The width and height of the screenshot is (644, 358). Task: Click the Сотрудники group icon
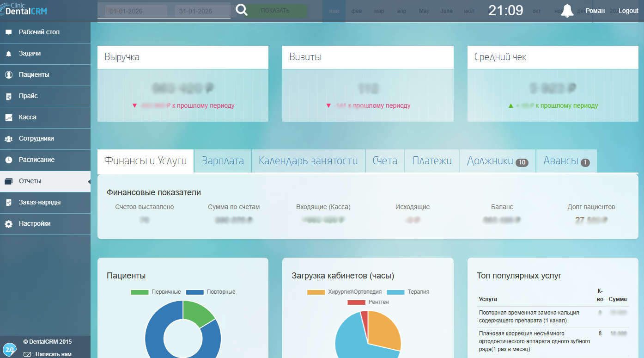click(x=8, y=139)
